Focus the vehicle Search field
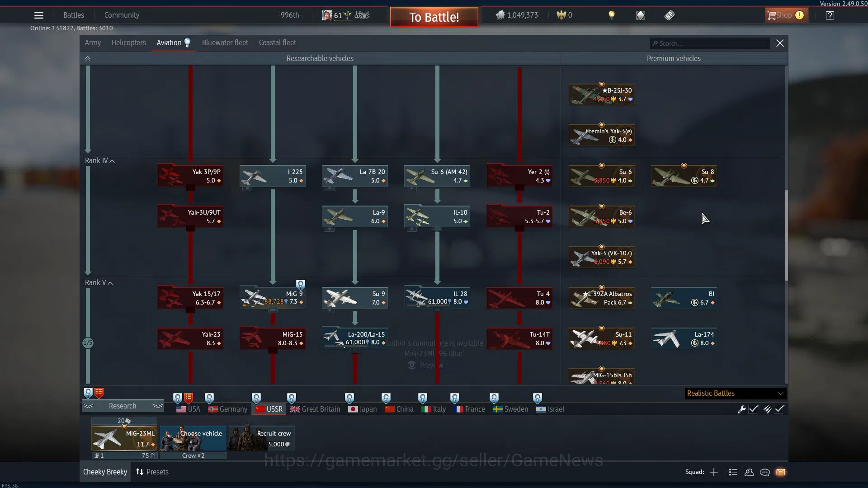 point(710,43)
